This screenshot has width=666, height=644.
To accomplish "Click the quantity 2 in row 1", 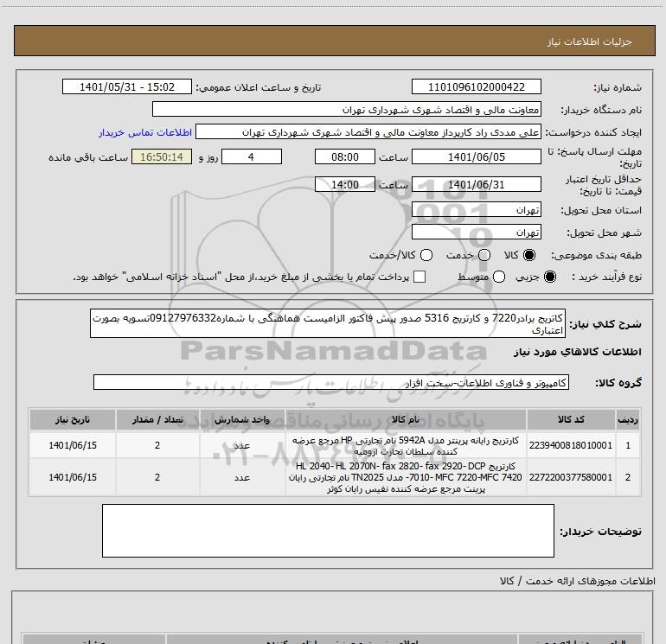I will pyautogui.click(x=157, y=445).
